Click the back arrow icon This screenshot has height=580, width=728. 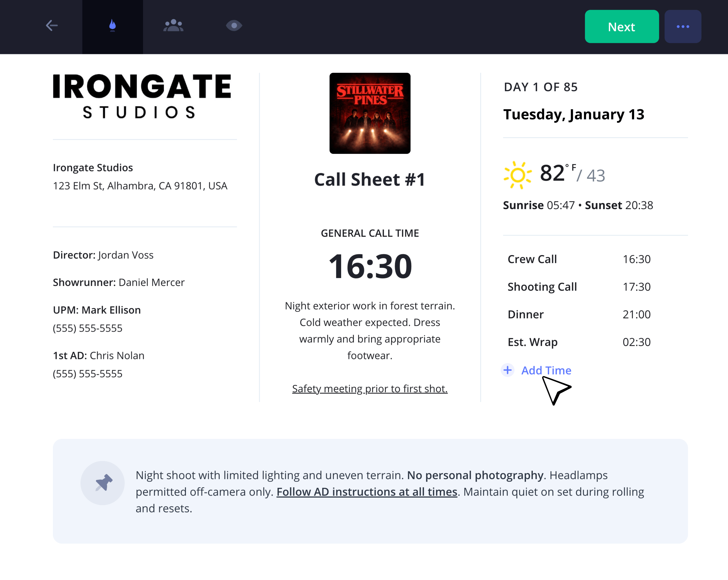(52, 26)
